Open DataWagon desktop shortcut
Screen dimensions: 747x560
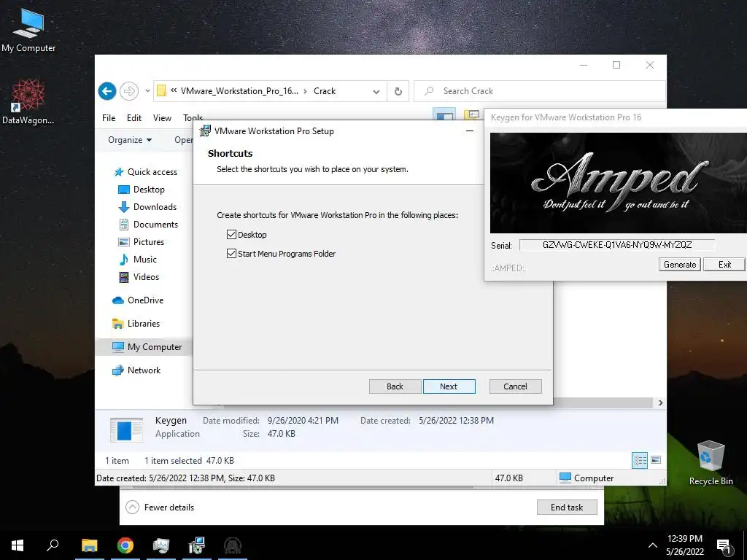pos(28,102)
